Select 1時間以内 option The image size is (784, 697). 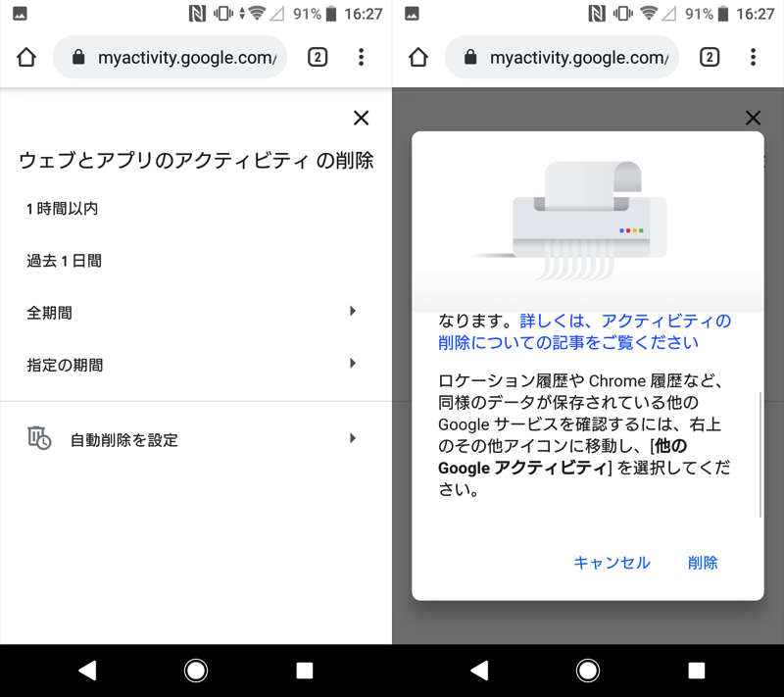[x=63, y=209]
